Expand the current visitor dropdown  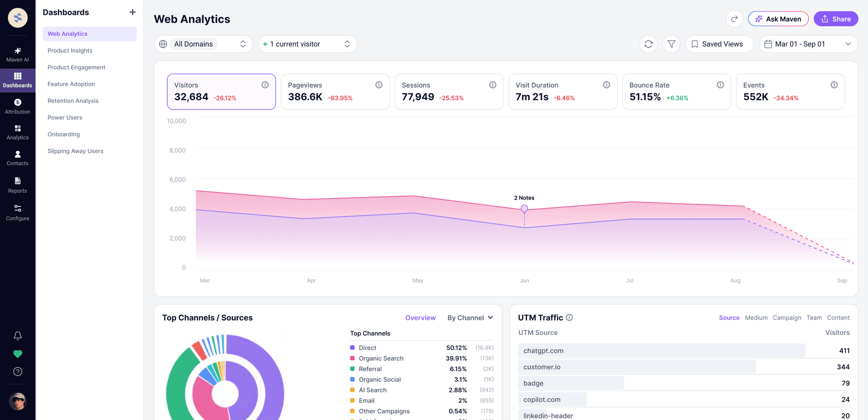[x=307, y=44]
